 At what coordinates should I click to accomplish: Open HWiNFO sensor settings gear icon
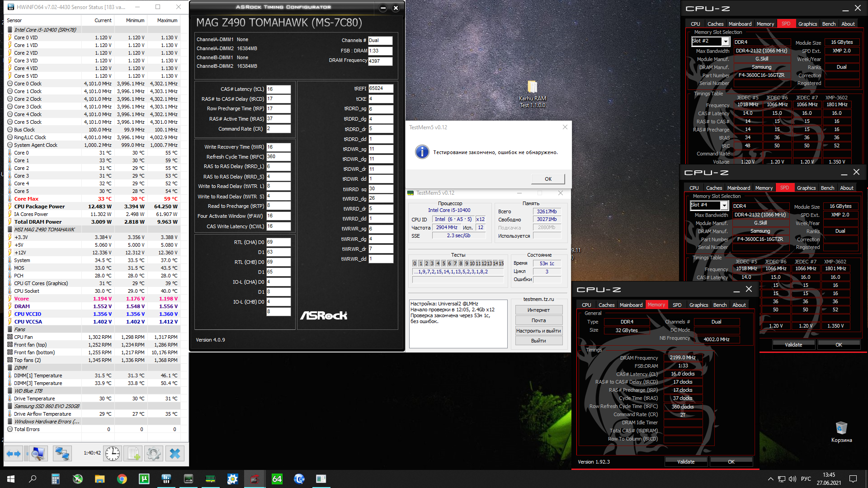pyautogui.click(x=154, y=453)
